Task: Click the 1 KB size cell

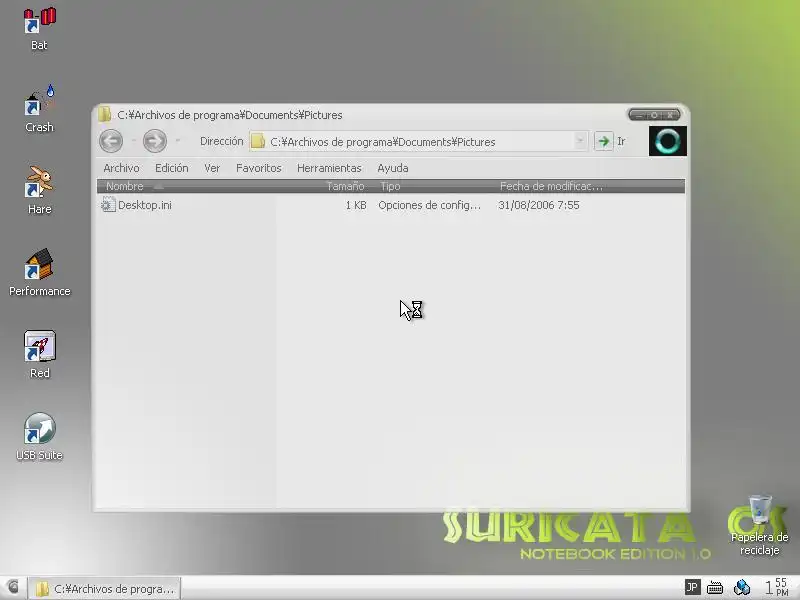Action: click(356, 205)
